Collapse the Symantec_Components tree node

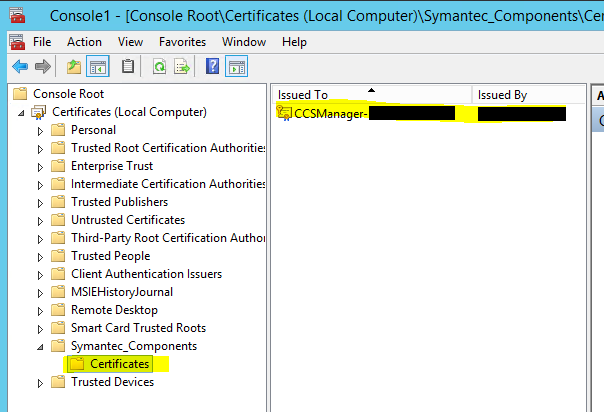click(40, 346)
